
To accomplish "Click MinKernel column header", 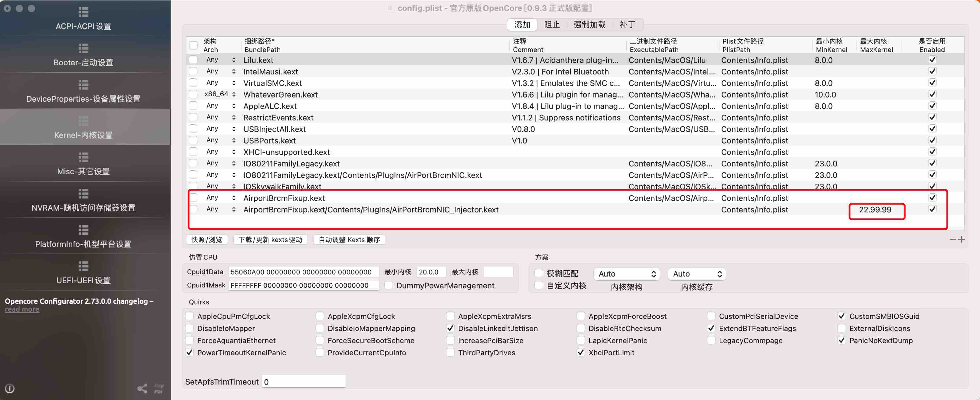I will [x=831, y=45].
